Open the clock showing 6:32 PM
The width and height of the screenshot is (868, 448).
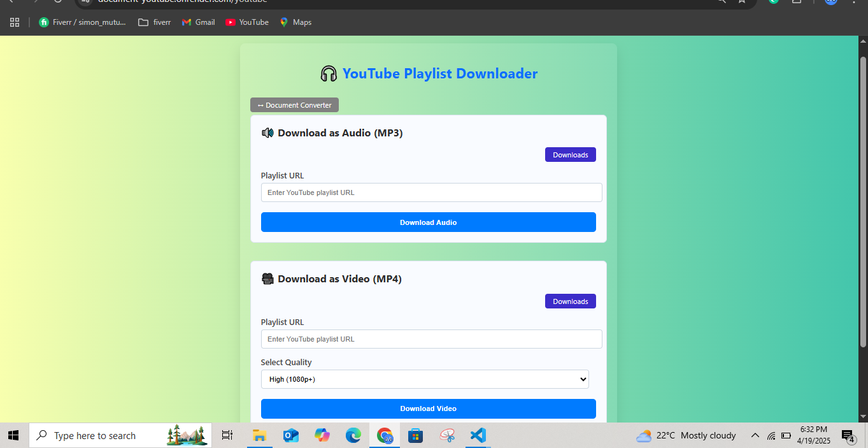pyautogui.click(x=814, y=435)
